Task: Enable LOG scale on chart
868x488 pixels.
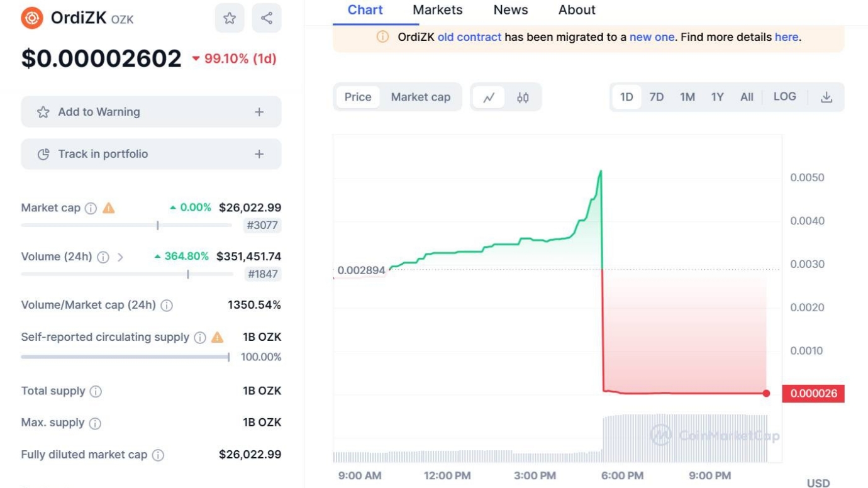Action: pyautogui.click(x=784, y=97)
